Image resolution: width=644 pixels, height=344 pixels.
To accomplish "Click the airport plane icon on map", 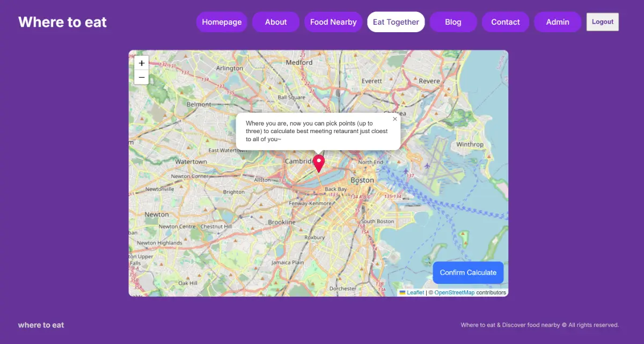I will [x=427, y=165].
